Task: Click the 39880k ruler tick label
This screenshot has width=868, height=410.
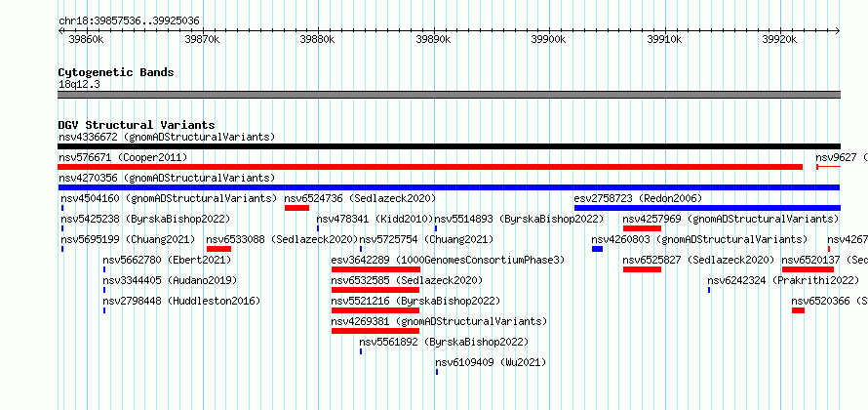Action: (x=317, y=39)
